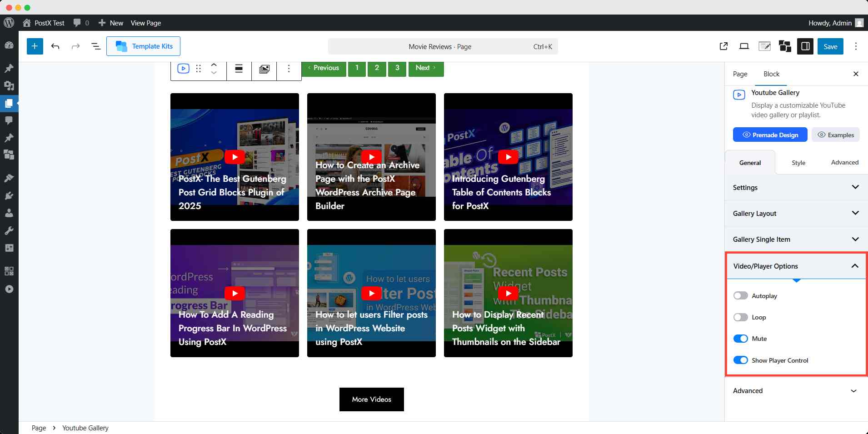Click the Examples button

coord(835,135)
